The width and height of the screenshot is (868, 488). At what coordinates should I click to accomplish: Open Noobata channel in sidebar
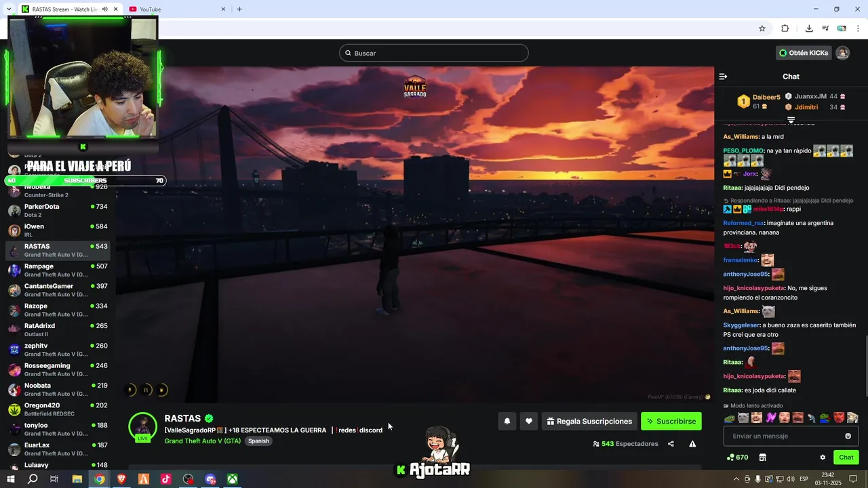57,389
